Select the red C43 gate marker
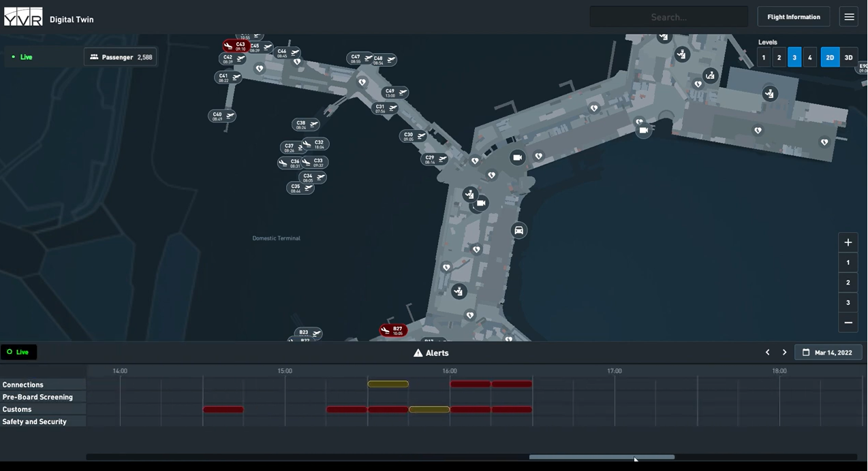The width and height of the screenshot is (868, 471). (x=236, y=46)
